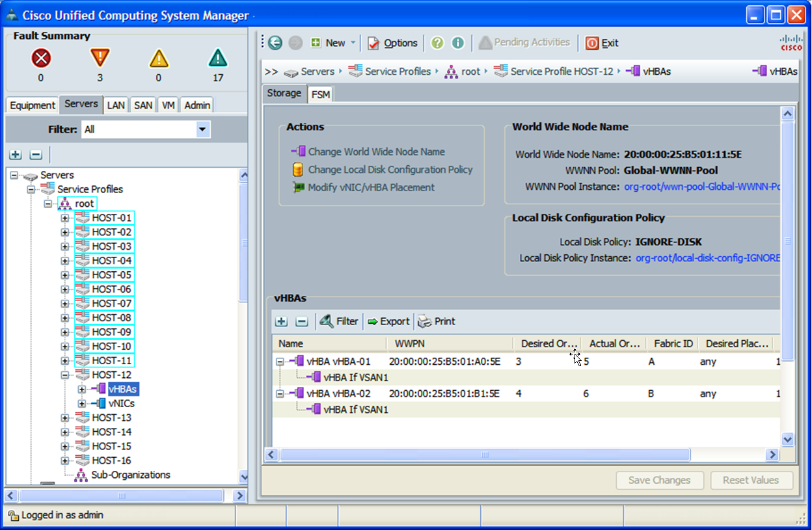Open the Filter dropdown set to All
The width and height of the screenshot is (812, 530).
point(203,129)
